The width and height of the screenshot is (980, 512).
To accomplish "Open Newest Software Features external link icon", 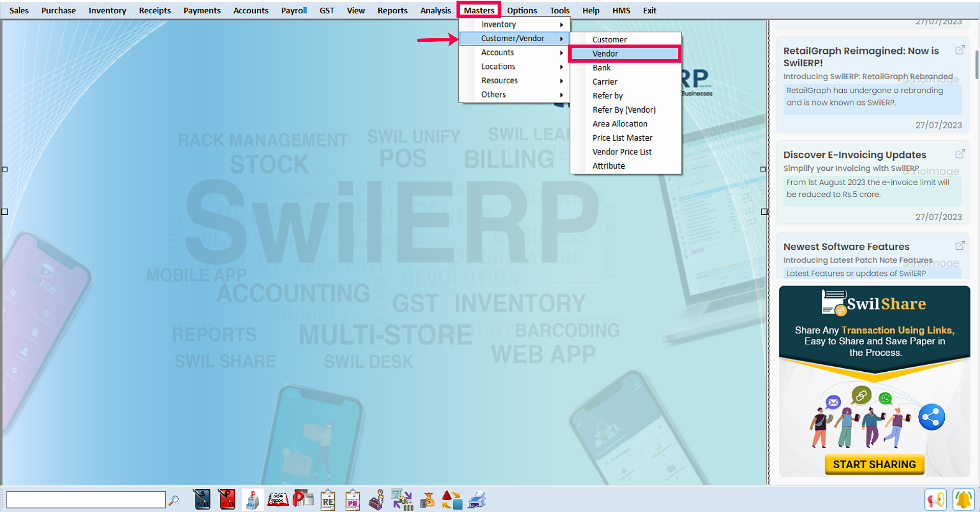I will coord(960,246).
